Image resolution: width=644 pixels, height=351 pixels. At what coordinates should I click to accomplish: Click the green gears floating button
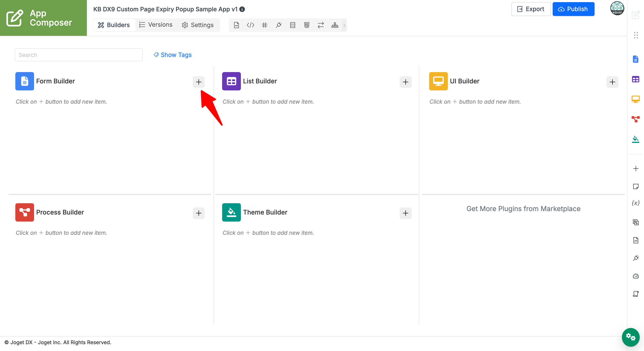(x=631, y=337)
